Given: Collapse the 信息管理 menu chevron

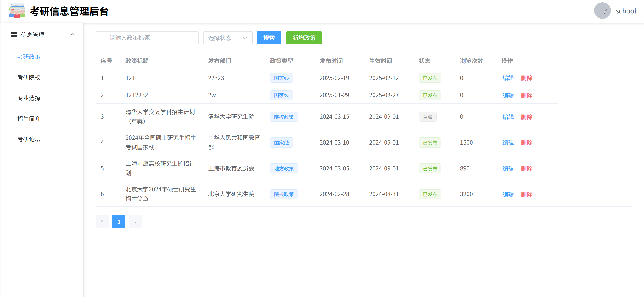Looking at the screenshot, I should (x=72, y=35).
